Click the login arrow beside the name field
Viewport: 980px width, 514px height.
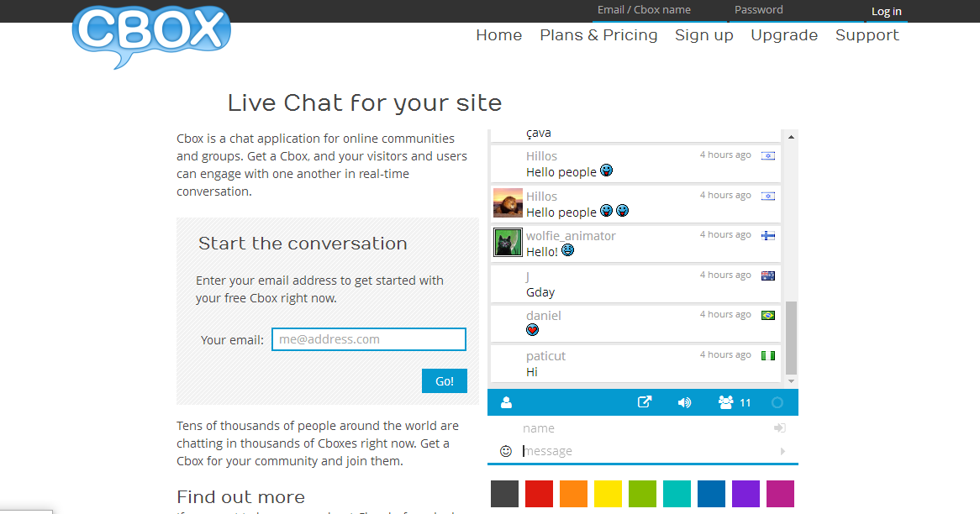click(x=779, y=427)
